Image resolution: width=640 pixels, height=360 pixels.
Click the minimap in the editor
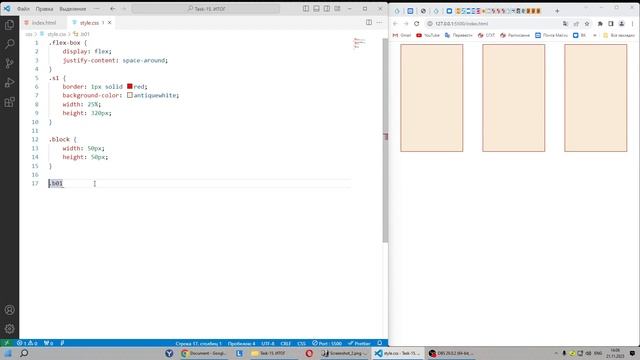pos(360,42)
